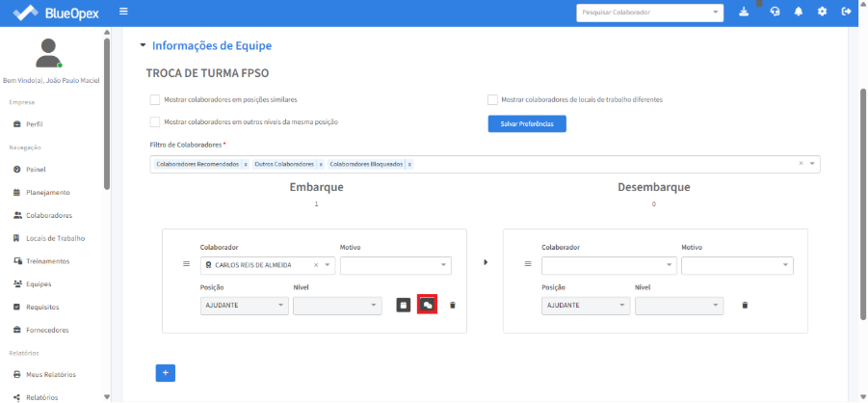The width and height of the screenshot is (868, 403).
Task: Open the calendar icon for Carlos Reis
Action: point(404,305)
